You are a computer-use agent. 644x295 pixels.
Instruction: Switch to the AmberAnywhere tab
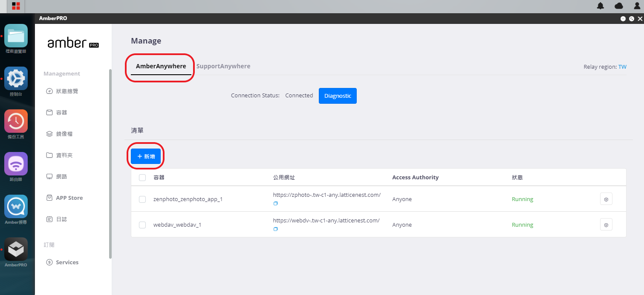[161, 66]
